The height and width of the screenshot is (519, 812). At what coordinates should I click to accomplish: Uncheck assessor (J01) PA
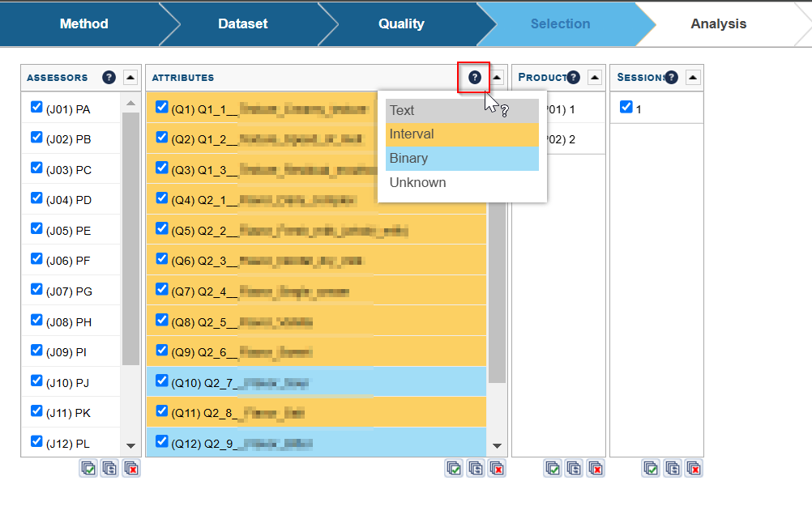coord(36,107)
